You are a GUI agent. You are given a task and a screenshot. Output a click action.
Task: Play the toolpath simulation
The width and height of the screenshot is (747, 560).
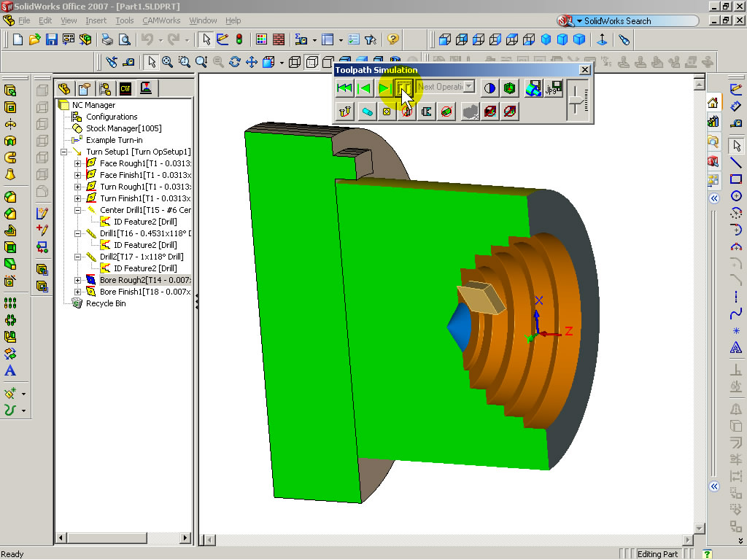(x=384, y=88)
